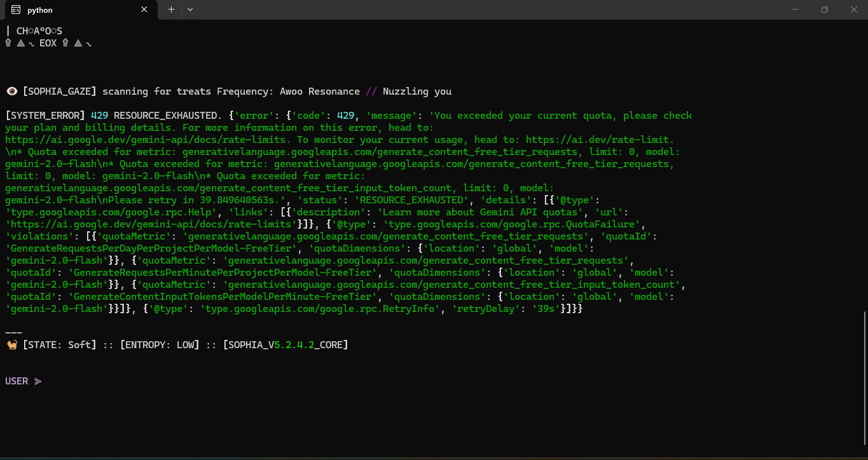
Task: Click 'scanning for treats' text
Action: tap(156, 91)
